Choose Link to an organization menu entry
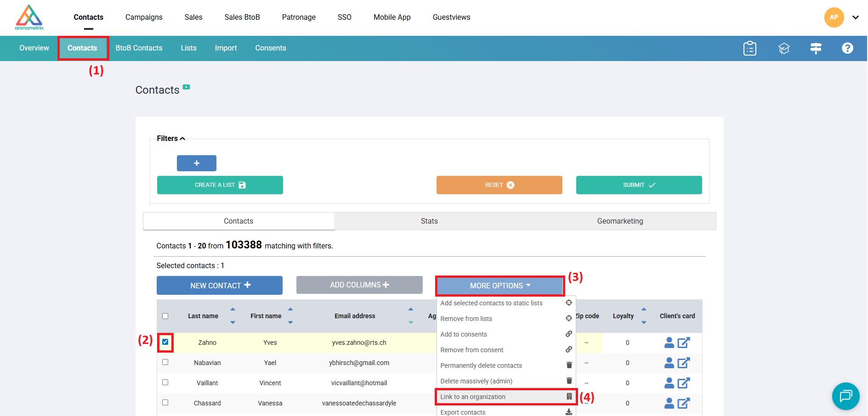 pos(473,397)
